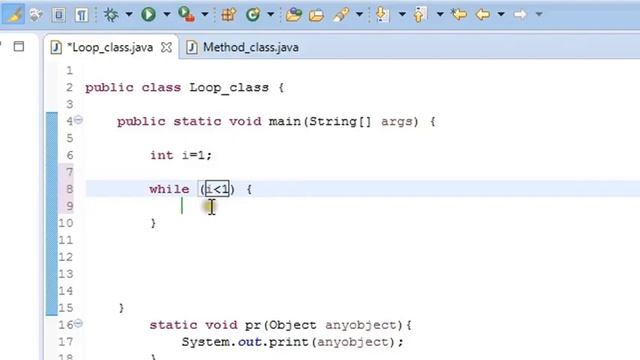Click Next Annotation down-arrow icon
This screenshot has width=640, height=360.
(382, 15)
